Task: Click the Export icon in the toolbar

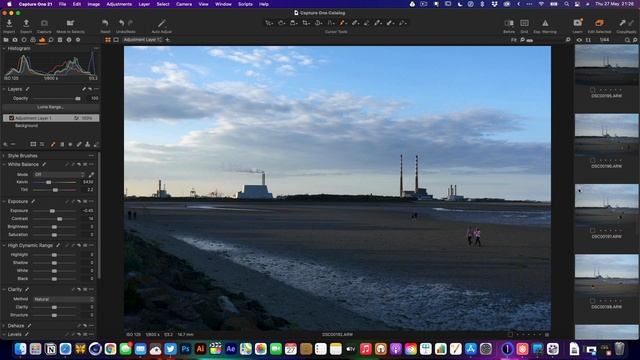Action: pyautogui.click(x=26, y=23)
